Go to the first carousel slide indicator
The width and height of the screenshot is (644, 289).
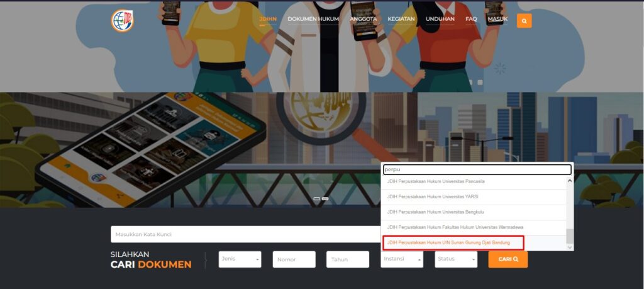[x=317, y=198]
